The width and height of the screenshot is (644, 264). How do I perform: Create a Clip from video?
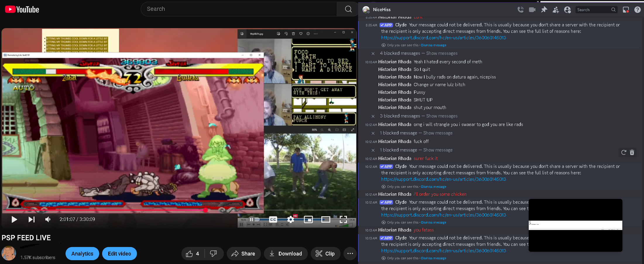(x=325, y=253)
